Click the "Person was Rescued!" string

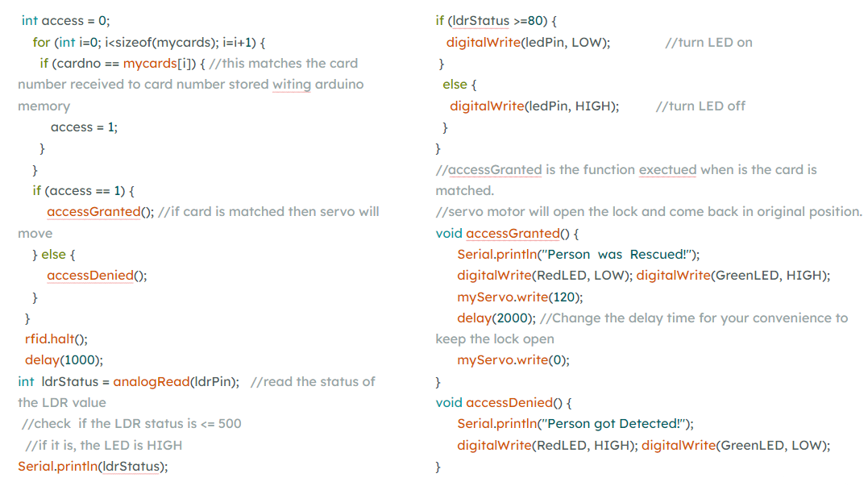617,255
